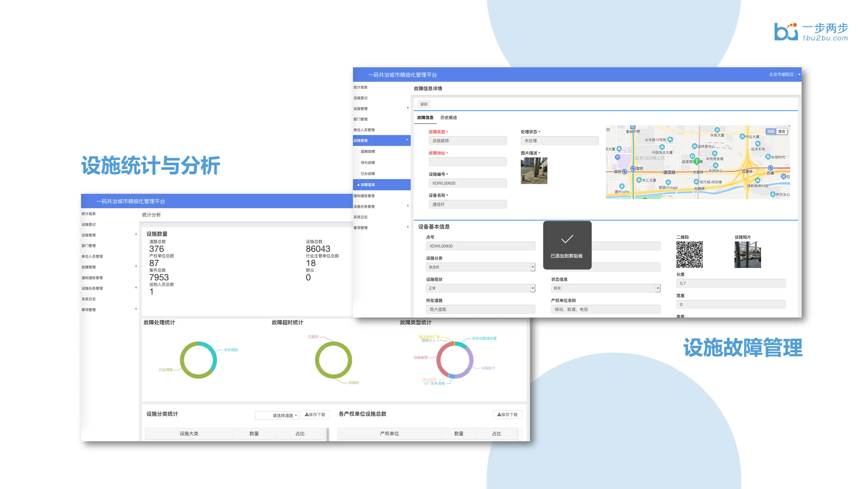Click the facility QR code image
This screenshot has width=868, height=489.
click(689, 255)
